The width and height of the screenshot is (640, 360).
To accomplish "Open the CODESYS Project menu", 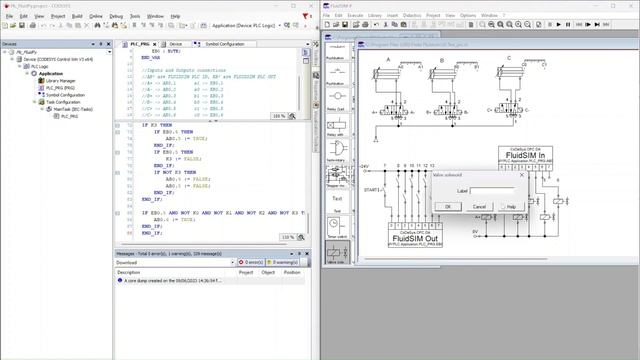I will pos(58,16).
